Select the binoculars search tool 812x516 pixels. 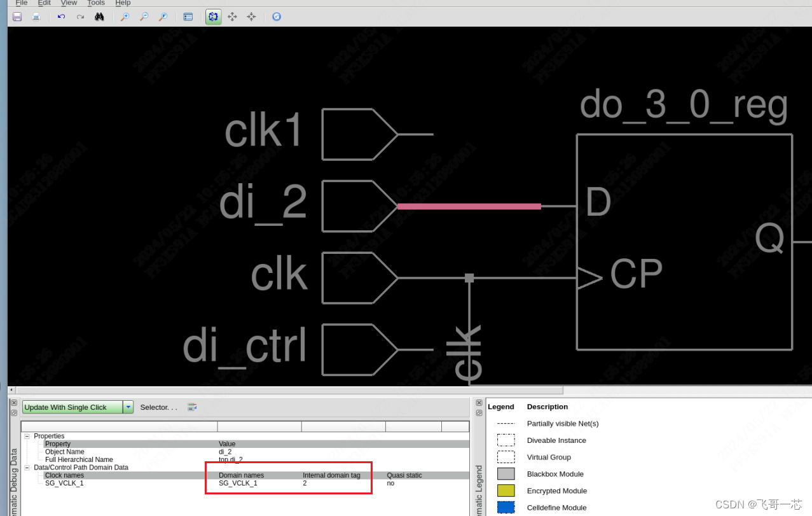[x=100, y=17]
